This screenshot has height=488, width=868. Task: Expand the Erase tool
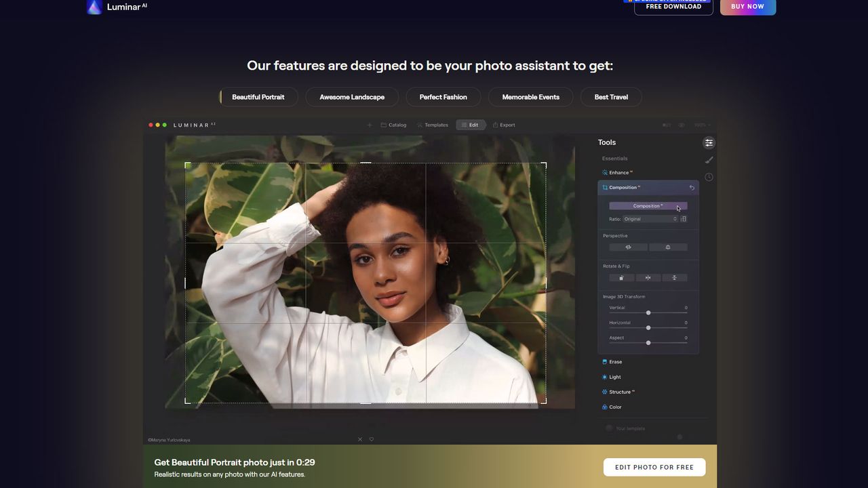pyautogui.click(x=612, y=362)
